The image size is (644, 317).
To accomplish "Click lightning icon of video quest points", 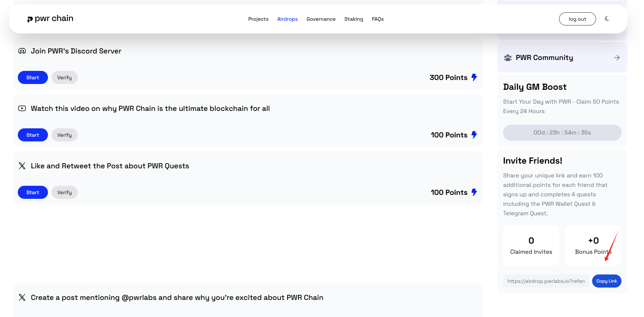I will pyautogui.click(x=474, y=135).
